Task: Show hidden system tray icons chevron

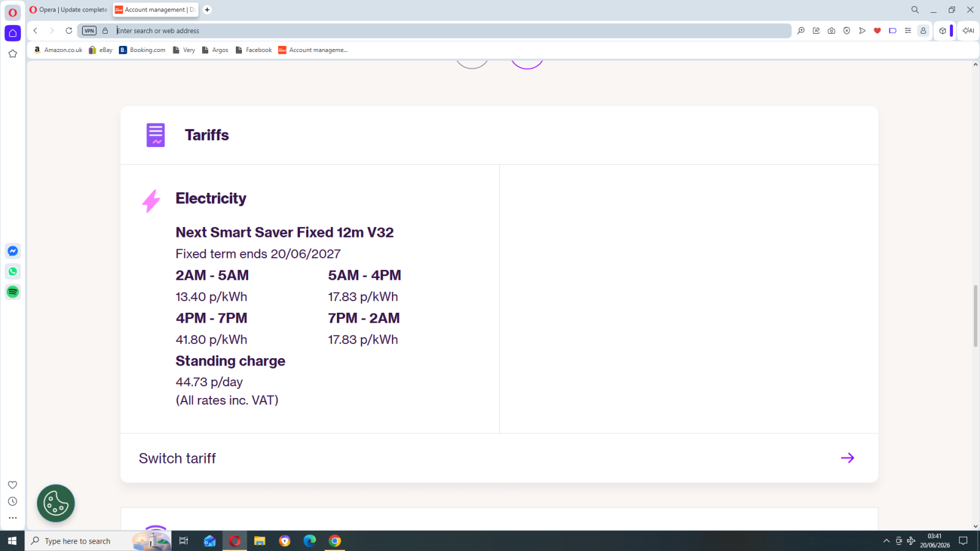Action: (x=886, y=541)
